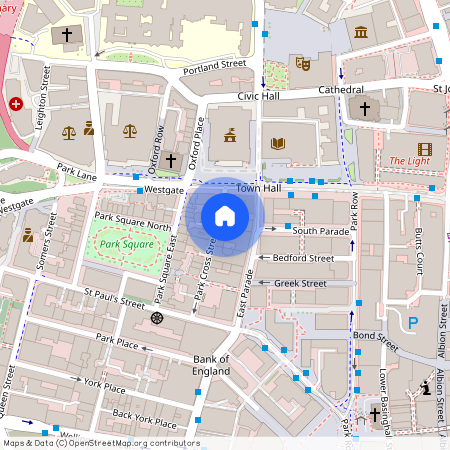450x450 pixels.
Task: Click the Cathedral cross icon
Action: click(365, 109)
